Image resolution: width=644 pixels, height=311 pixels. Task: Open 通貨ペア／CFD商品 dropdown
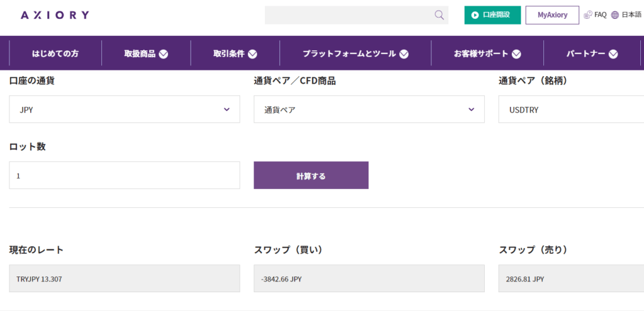point(369,109)
